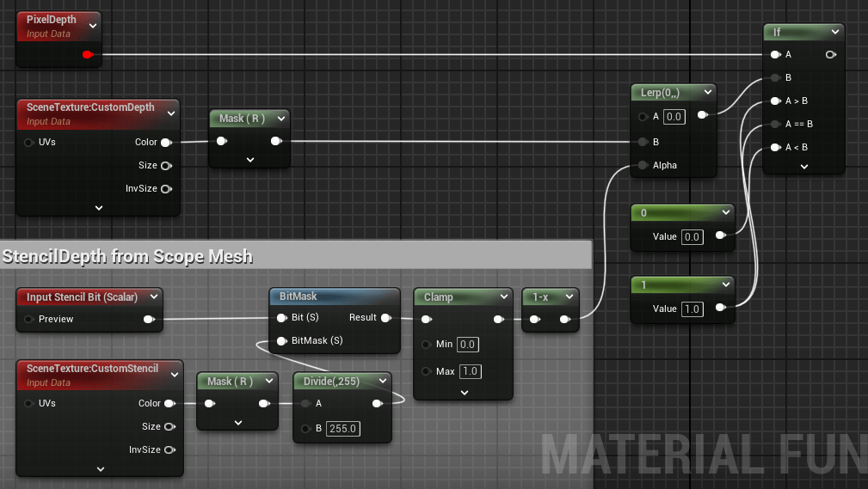The width and height of the screenshot is (868, 489).
Task: Edit the Clamp Max value field
Action: pos(469,371)
